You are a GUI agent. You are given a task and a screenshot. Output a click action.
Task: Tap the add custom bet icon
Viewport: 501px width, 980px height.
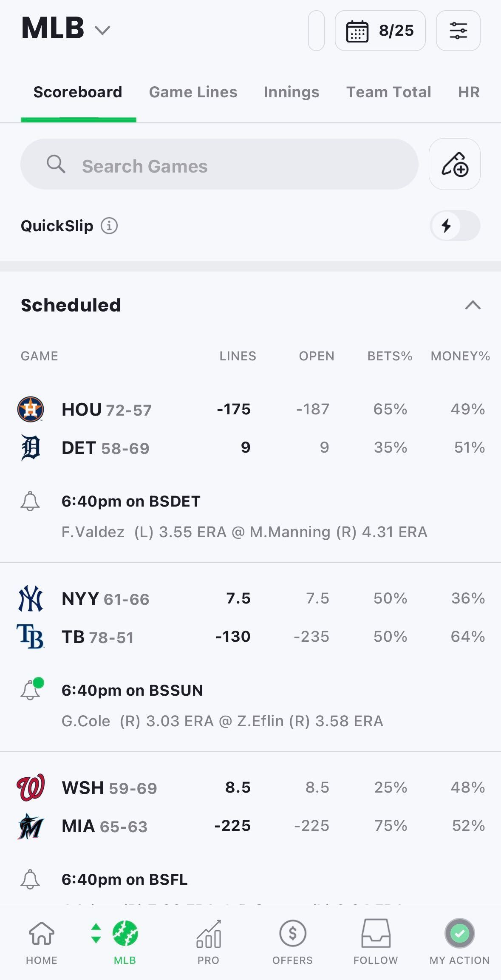click(454, 164)
